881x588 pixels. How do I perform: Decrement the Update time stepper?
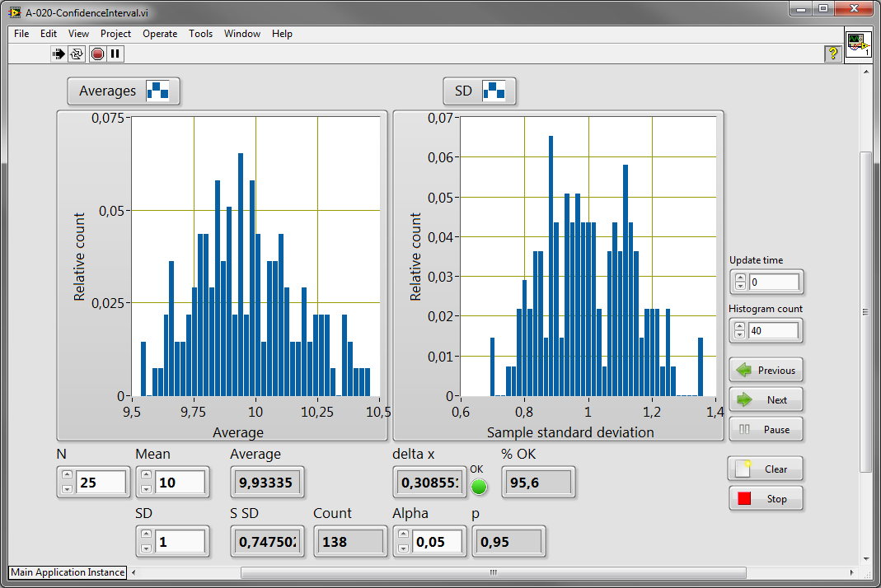tap(740, 286)
